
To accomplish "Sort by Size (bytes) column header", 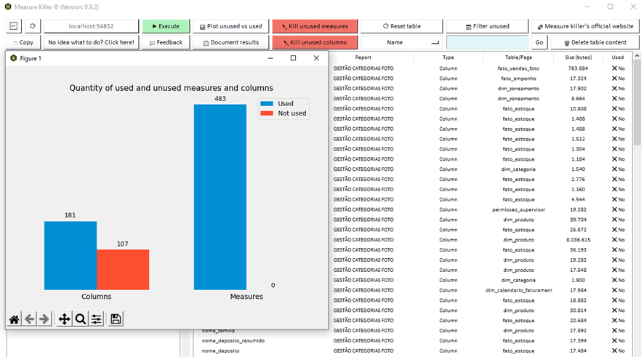I will 578,57.
